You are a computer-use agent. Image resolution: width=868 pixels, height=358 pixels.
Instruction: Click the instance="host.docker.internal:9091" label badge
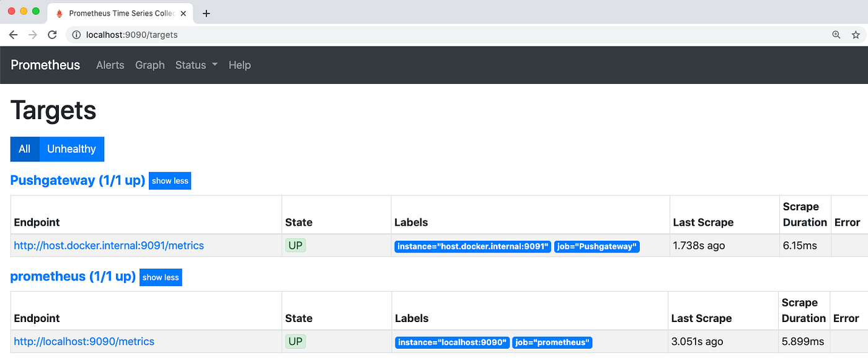(472, 246)
